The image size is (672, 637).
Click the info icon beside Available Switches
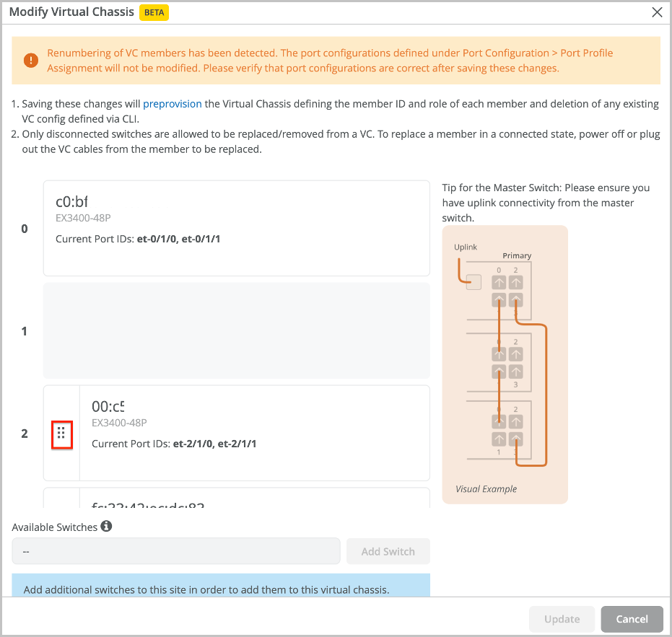pos(106,527)
